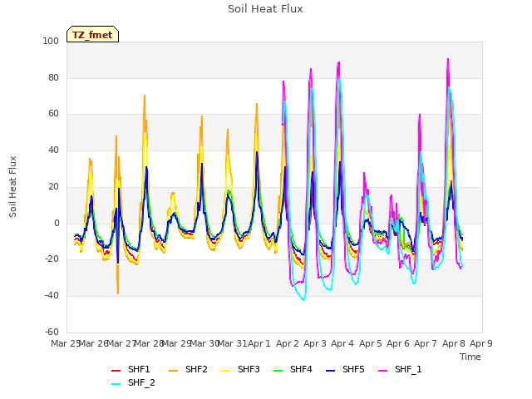This screenshot has width=532, height=399.
Task: Click the 0 y-axis tick label
Action: click(x=57, y=224)
